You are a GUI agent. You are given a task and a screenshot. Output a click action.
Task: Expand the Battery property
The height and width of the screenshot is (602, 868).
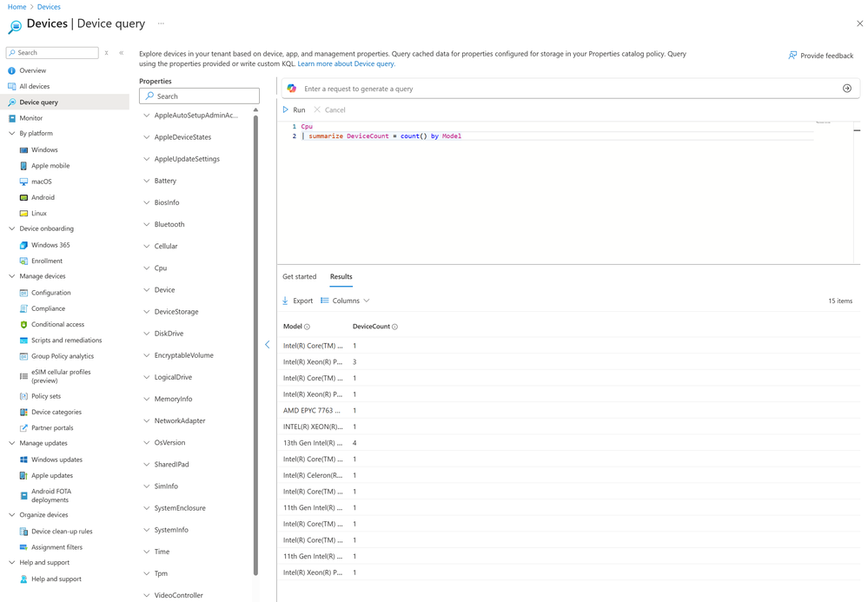(146, 181)
